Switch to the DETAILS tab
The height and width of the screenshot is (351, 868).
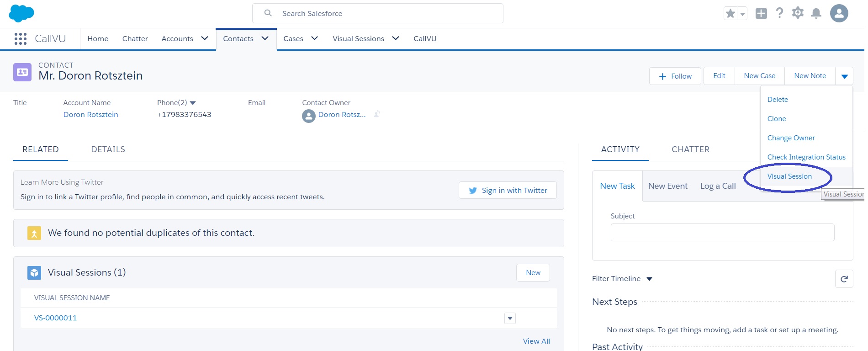point(108,149)
